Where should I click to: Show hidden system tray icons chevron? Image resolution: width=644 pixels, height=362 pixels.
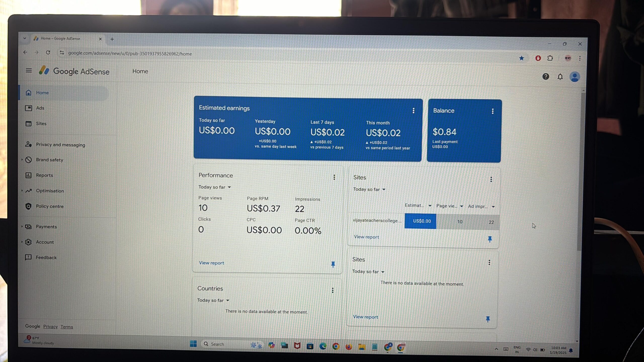pos(496,349)
